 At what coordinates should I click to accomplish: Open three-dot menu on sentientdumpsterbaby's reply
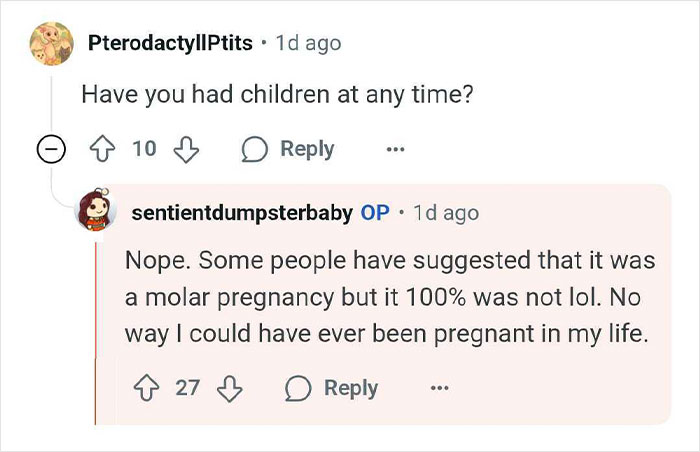click(440, 388)
